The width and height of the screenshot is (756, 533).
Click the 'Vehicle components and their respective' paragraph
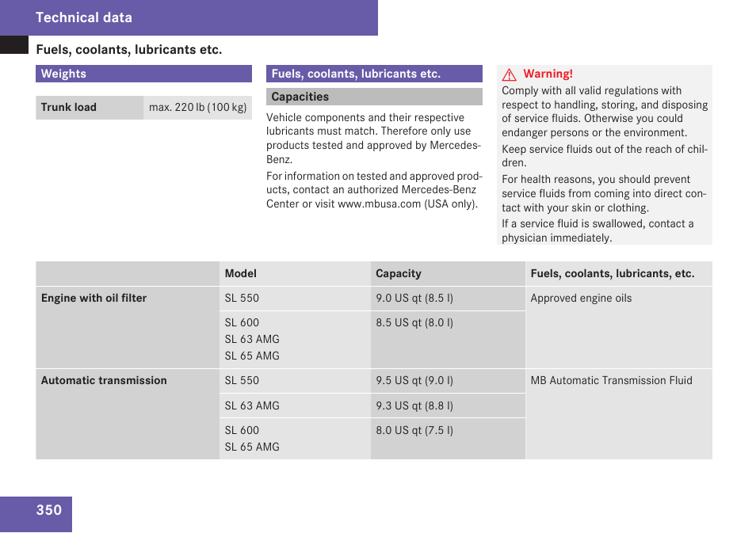374,139
